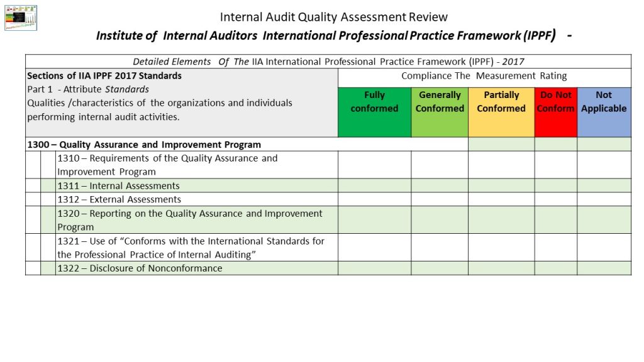This screenshot has height=362, width=644.
Task: Click the Do Not Conform cell for row 1312
Action: 556,199
